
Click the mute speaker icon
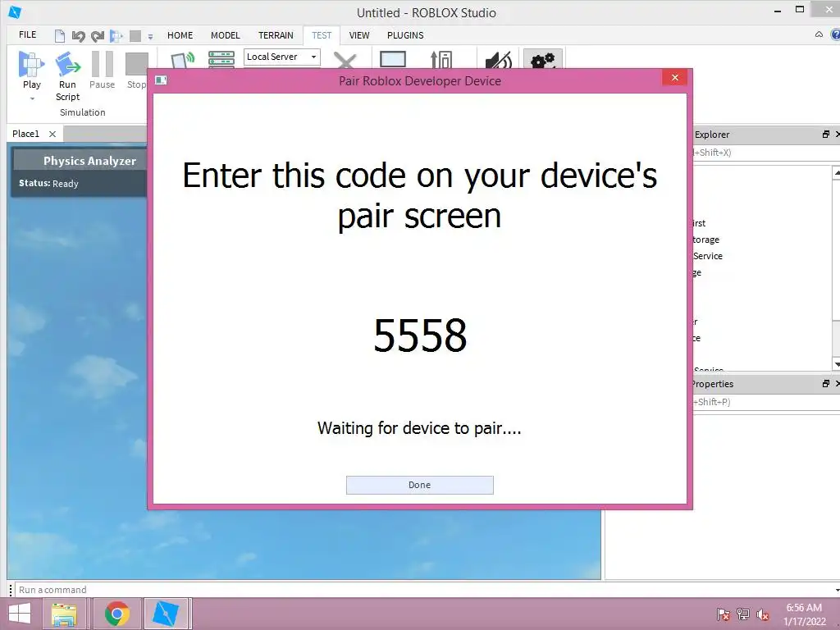tap(498, 60)
